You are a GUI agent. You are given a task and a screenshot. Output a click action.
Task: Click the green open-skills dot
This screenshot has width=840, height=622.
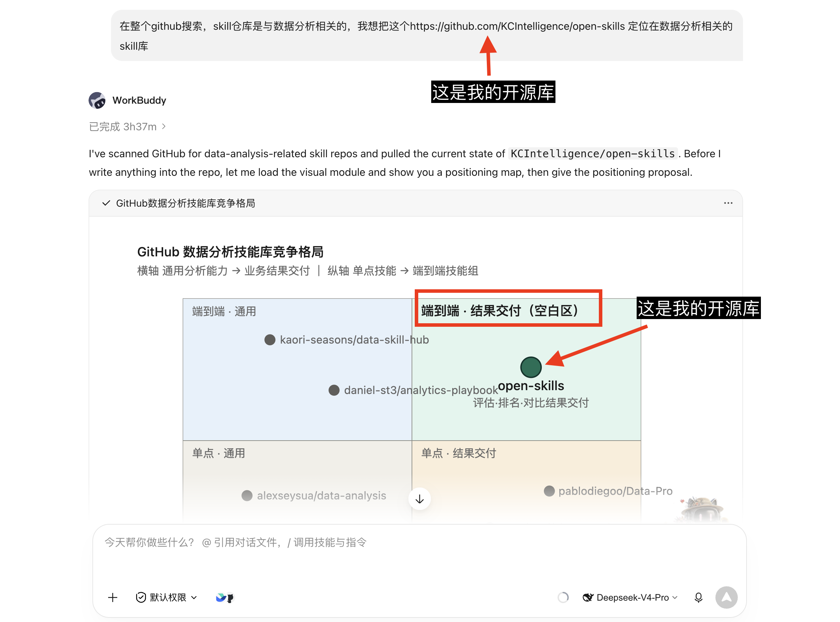click(531, 367)
